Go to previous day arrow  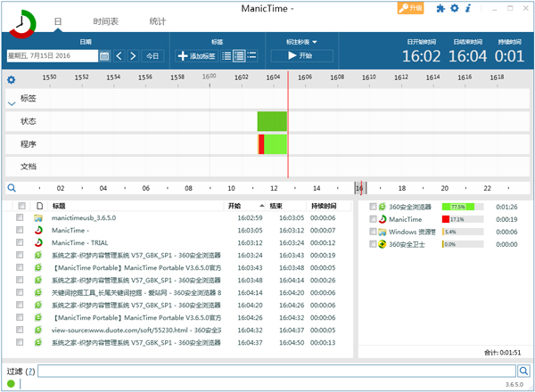point(119,56)
